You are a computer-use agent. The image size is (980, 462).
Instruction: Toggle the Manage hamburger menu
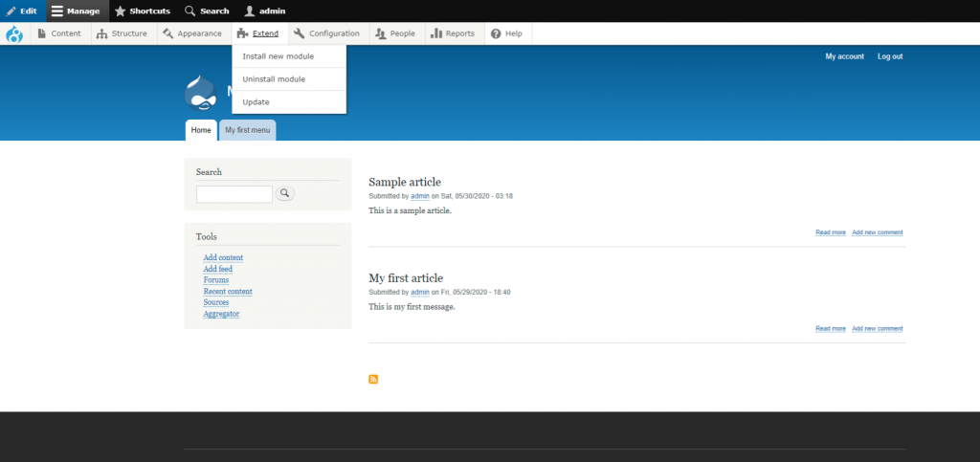(x=76, y=11)
